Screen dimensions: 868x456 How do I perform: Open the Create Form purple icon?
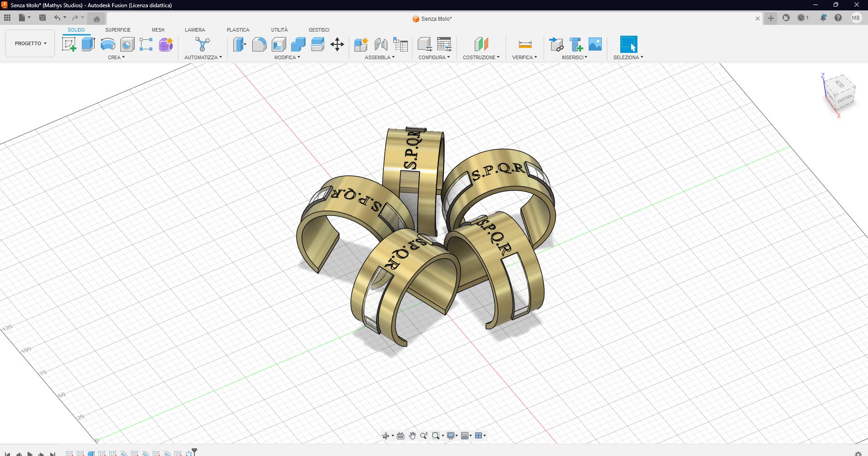tap(166, 44)
